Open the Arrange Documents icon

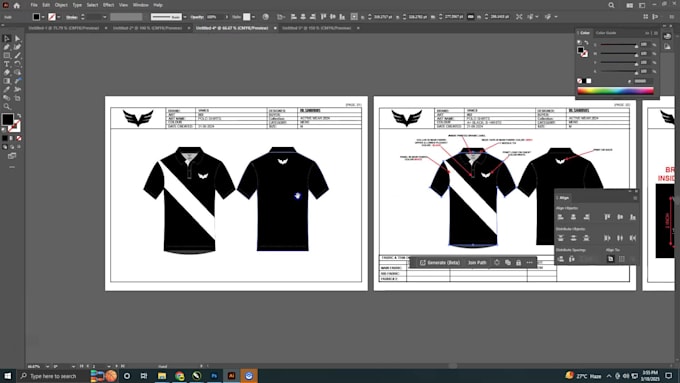click(x=629, y=5)
